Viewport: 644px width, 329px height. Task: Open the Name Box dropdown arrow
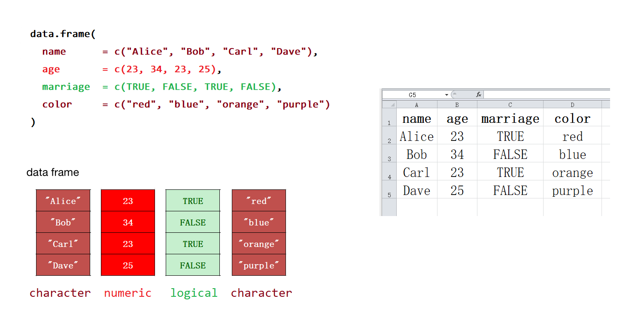tap(447, 94)
